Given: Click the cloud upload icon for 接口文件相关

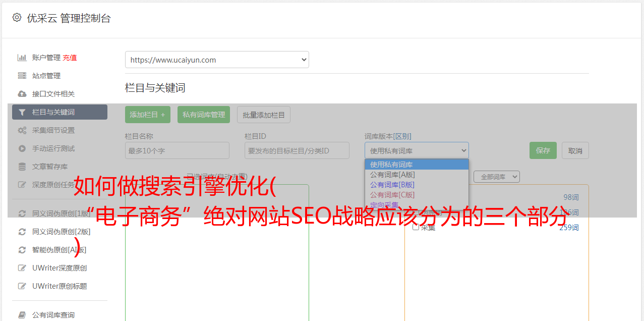Looking at the screenshot, I should point(22,94).
